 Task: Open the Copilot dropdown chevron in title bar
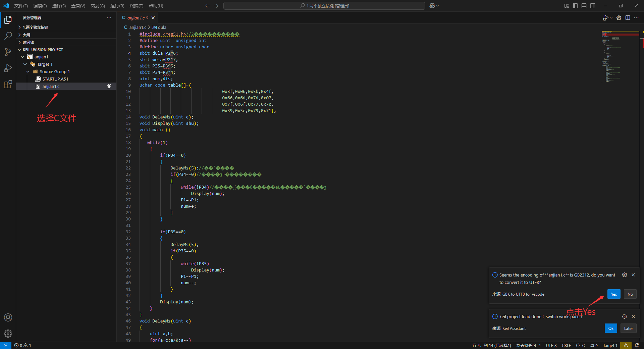(437, 6)
